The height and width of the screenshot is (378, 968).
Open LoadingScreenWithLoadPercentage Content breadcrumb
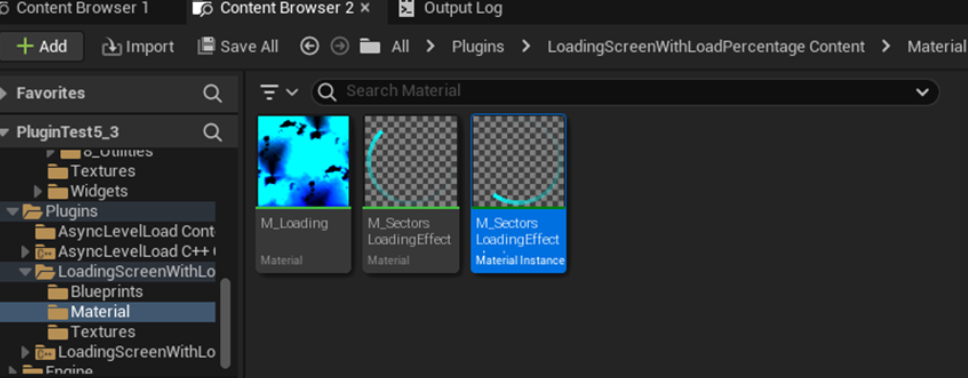point(706,47)
